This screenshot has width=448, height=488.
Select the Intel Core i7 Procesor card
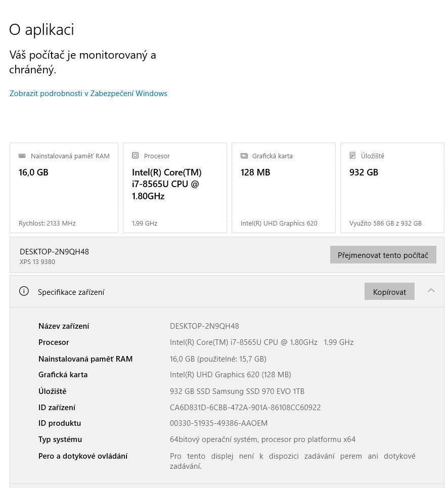pyautogui.click(x=174, y=188)
